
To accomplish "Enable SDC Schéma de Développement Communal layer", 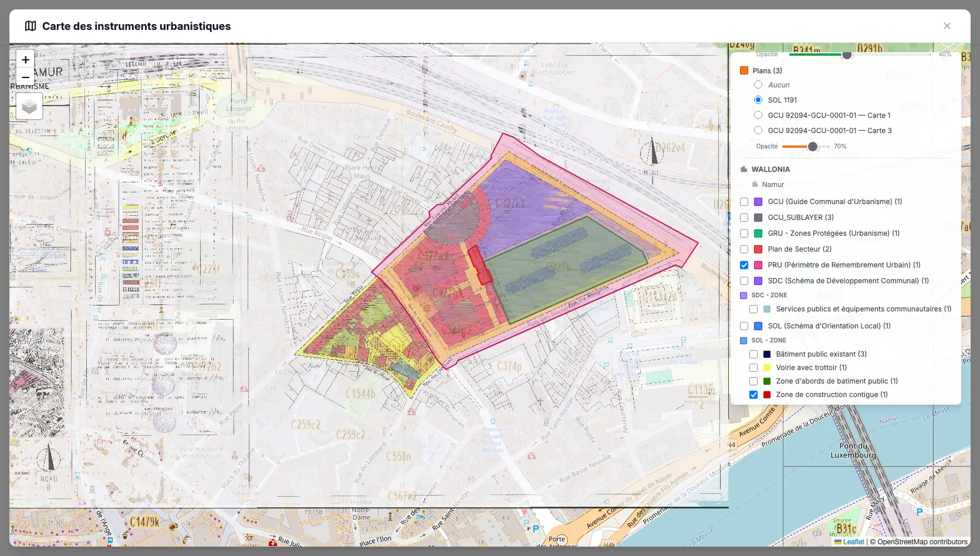I will pyautogui.click(x=744, y=281).
